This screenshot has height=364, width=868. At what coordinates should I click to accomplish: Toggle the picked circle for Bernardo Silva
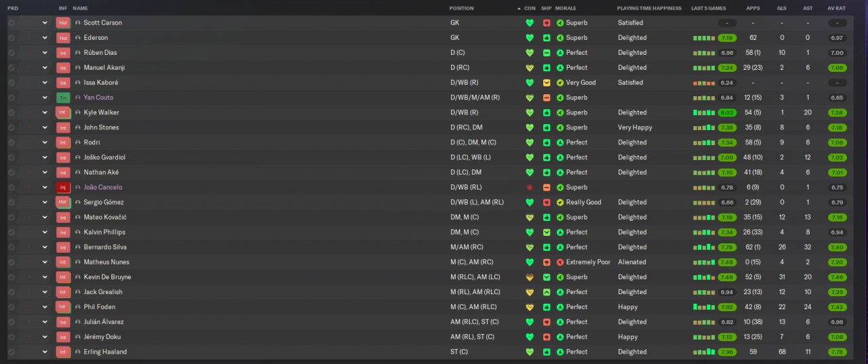click(x=12, y=247)
